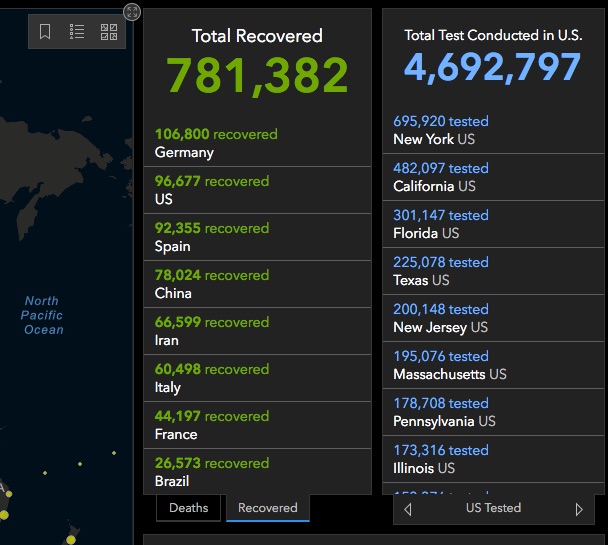Select Brazil 26,573 recovered row
608x545 pixels.
coord(257,472)
